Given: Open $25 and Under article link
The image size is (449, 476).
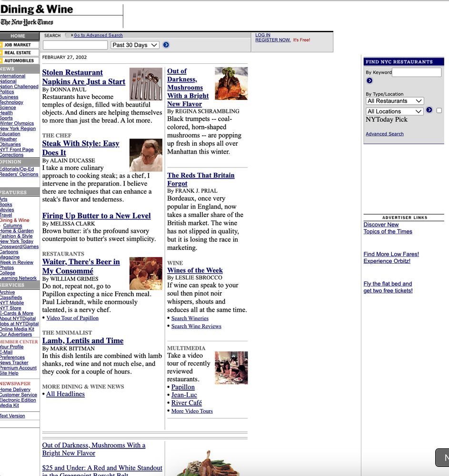Looking at the screenshot, I should tap(102, 471).
